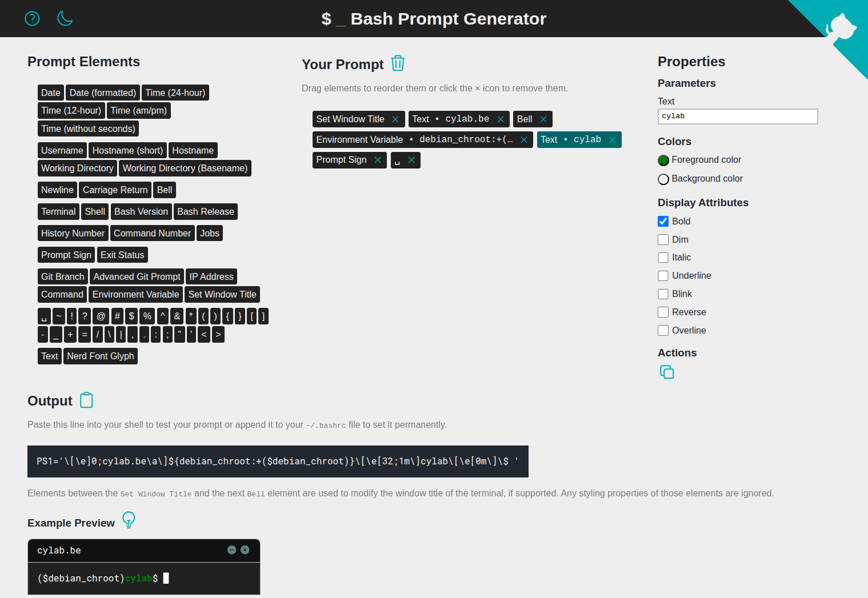Enable the Blink checkbox

tap(663, 294)
